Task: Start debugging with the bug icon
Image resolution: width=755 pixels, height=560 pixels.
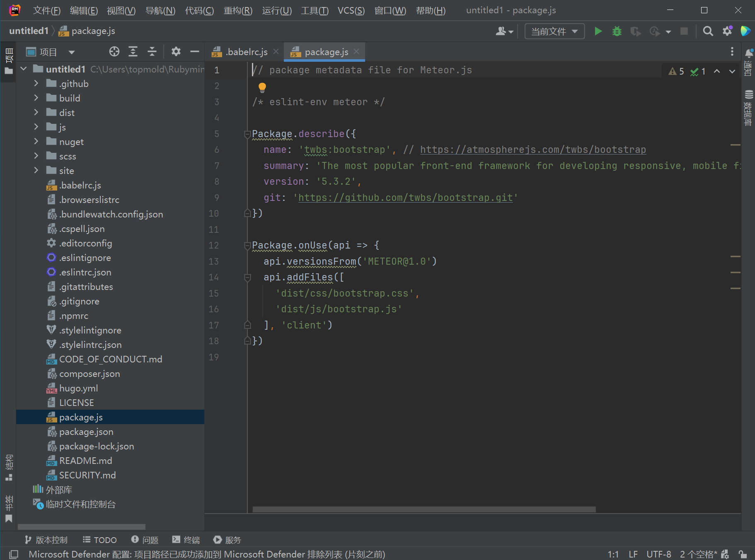Action: click(x=617, y=31)
